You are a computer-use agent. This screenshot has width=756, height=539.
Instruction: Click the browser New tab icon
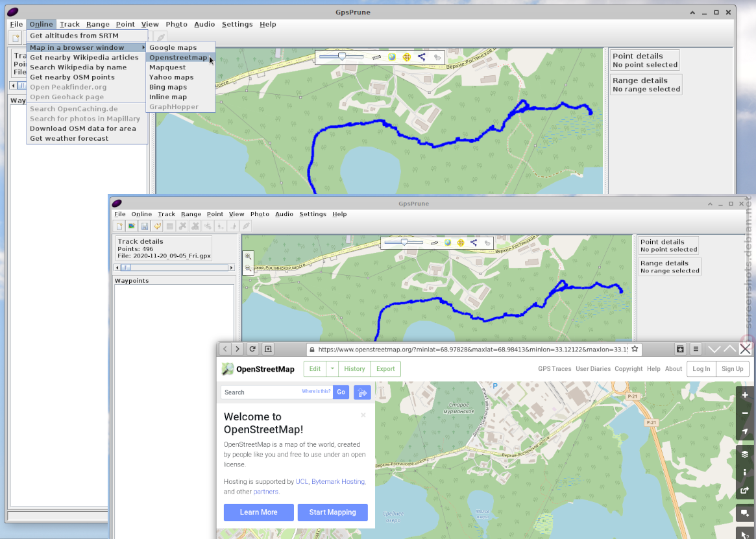(268, 349)
